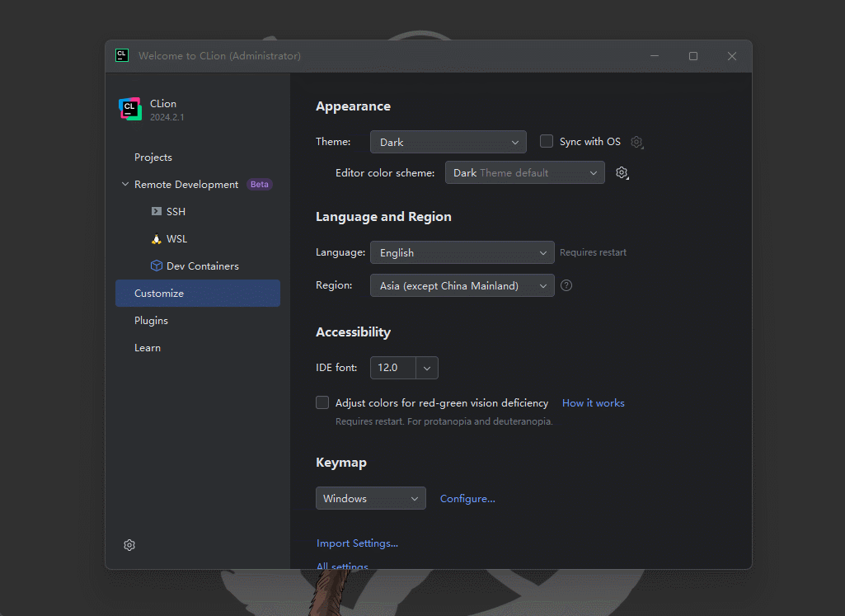845x616 pixels.
Task: Click the CLion logo in the sidebar
Action: pos(130,110)
